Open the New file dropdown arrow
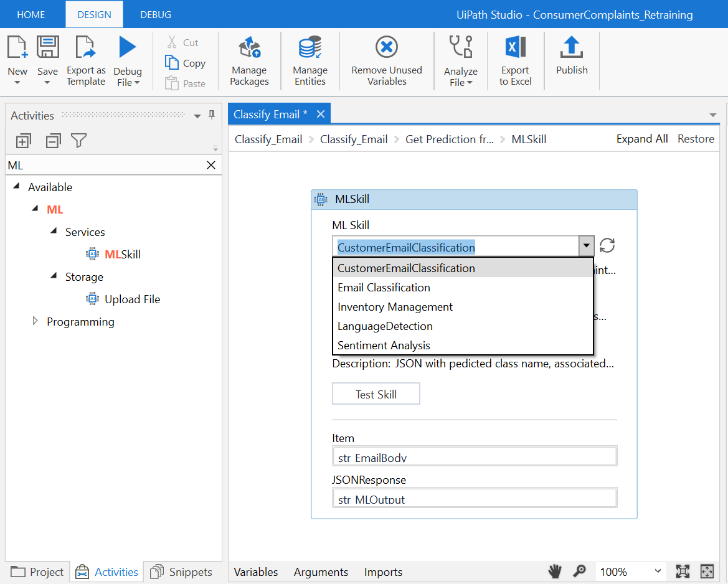 point(17,83)
